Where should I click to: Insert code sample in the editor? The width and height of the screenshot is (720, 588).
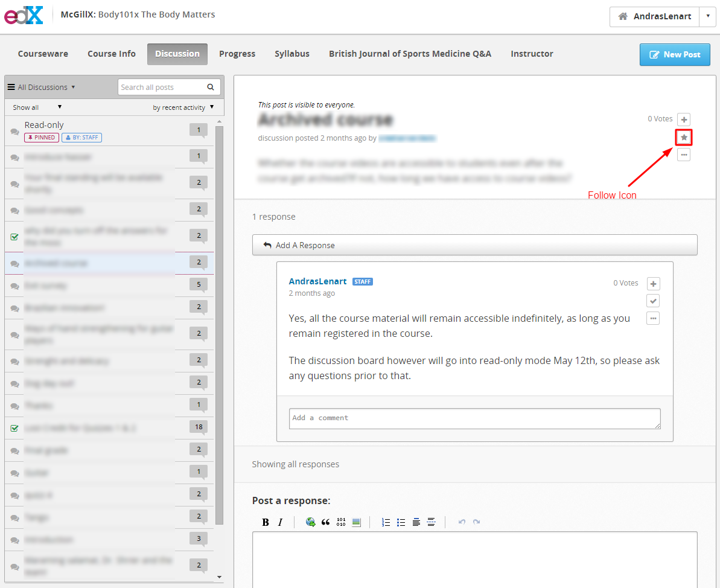click(x=341, y=522)
